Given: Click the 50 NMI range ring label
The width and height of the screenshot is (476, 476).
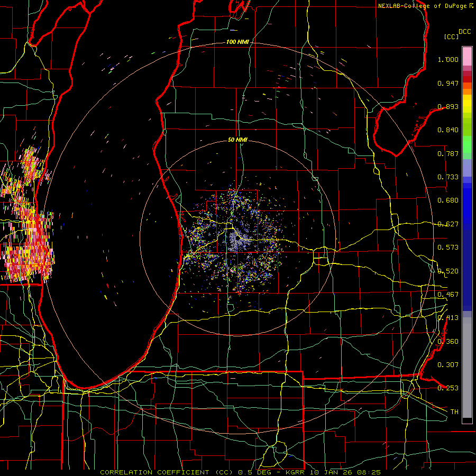Looking at the screenshot, I should click(237, 140).
